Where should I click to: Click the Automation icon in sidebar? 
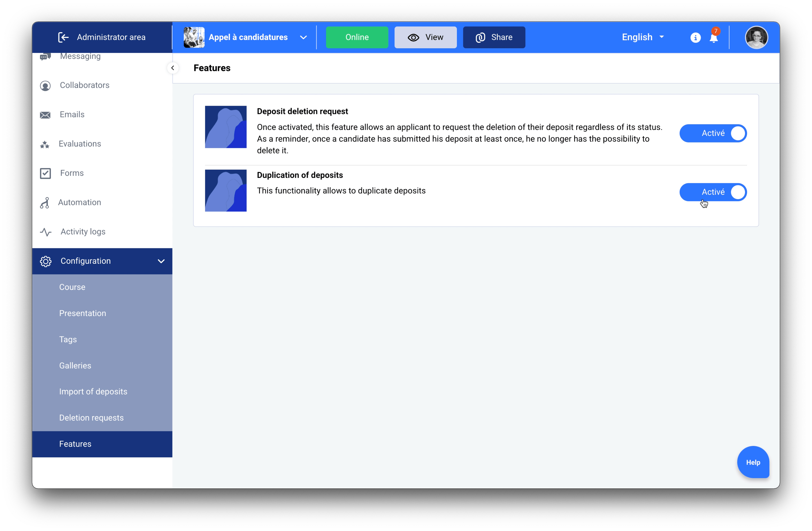45,203
